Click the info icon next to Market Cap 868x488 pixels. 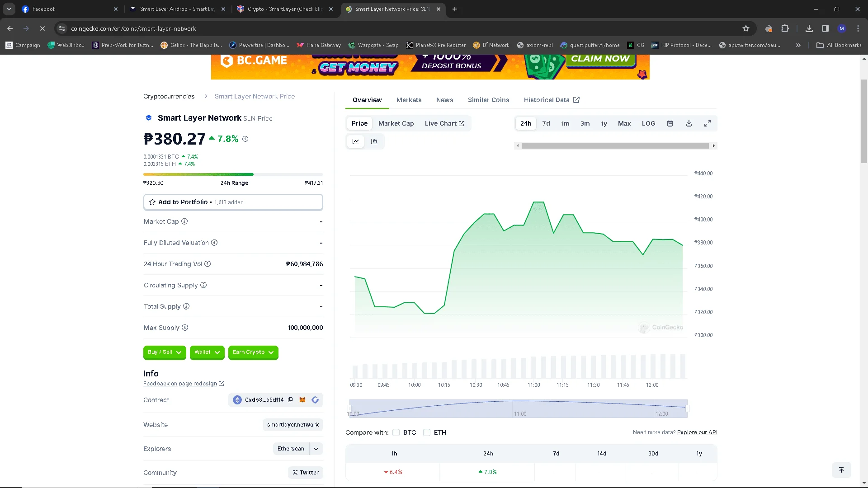(x=184, y=221)
